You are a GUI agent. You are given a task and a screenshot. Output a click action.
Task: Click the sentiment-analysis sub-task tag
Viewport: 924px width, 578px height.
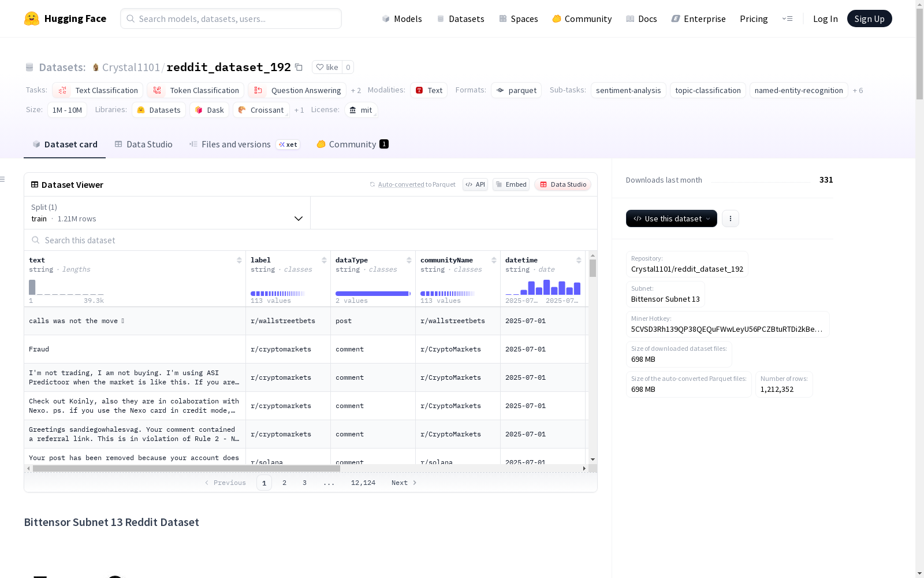pos(628,91)
